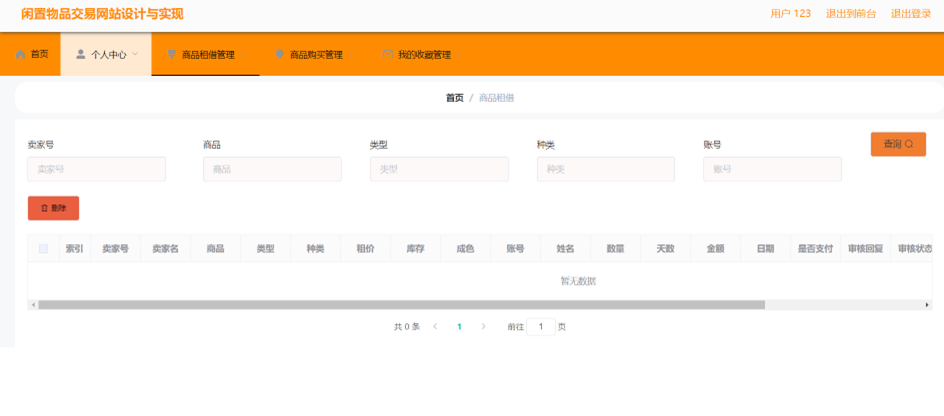The image size is (944, 416).
Task: Click the 首页 breadcrumb link
Action: coord(455,98)
